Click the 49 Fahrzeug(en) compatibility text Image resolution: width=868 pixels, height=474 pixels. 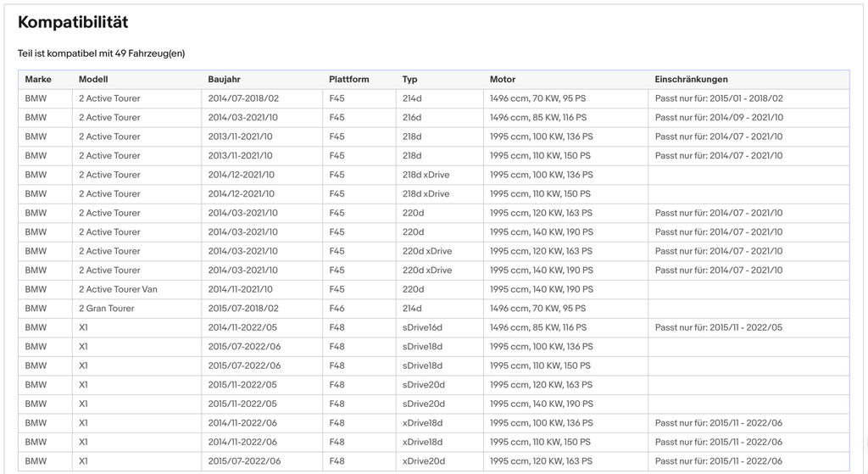coord(150,53)
